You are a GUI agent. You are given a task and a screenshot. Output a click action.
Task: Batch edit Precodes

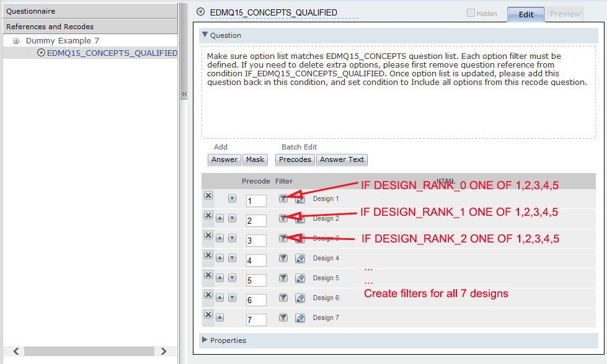[295, 159]
